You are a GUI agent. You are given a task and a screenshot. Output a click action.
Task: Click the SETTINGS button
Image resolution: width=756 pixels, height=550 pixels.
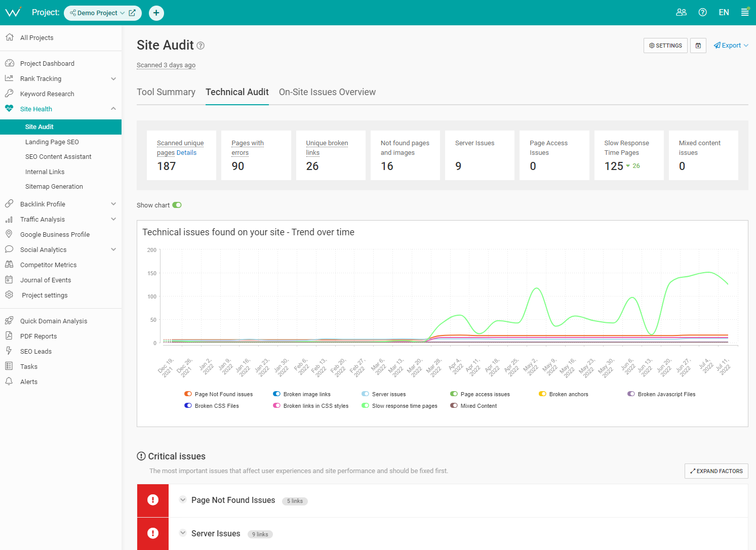(665, 46)
